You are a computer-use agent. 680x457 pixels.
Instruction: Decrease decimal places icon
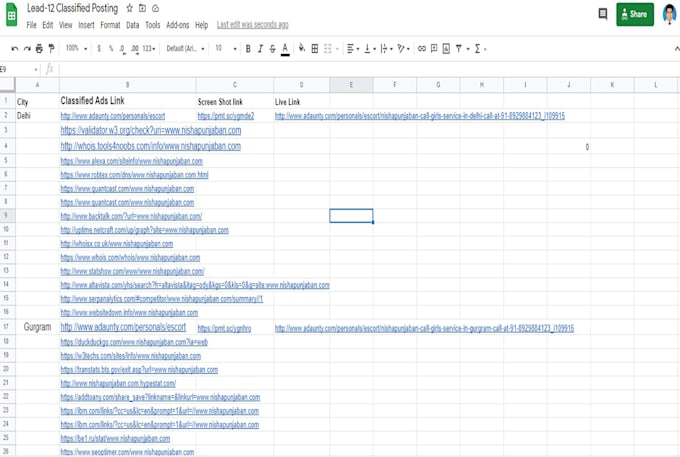click(x=123, y=49)
